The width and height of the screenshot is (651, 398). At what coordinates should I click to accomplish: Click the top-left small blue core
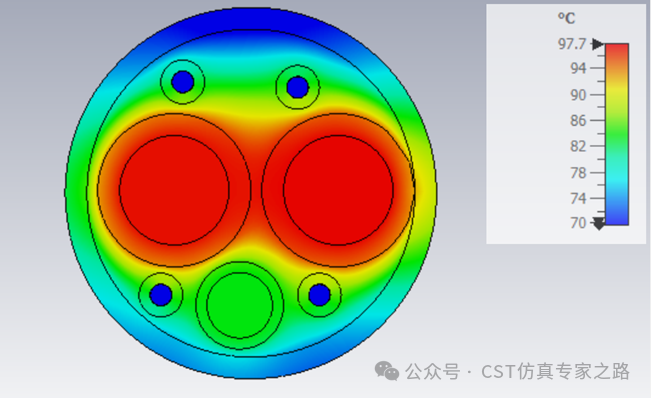[x=183, y=82]
